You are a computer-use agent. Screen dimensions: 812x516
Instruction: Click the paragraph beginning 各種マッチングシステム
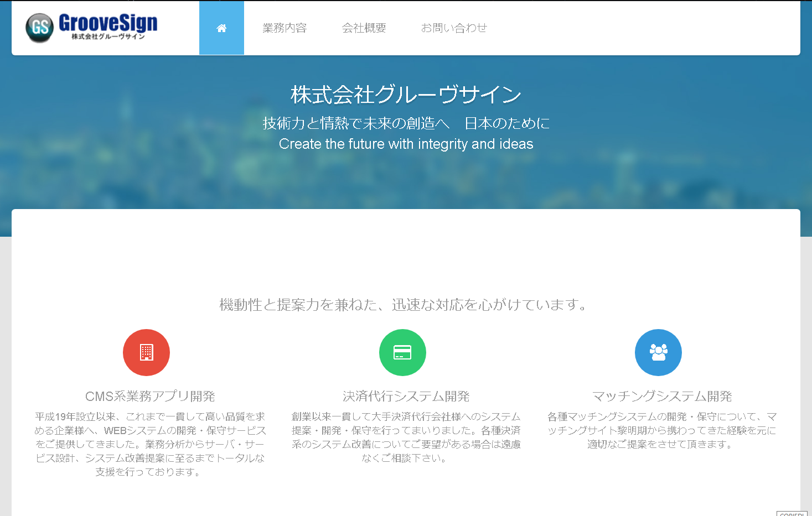[662, 430]
